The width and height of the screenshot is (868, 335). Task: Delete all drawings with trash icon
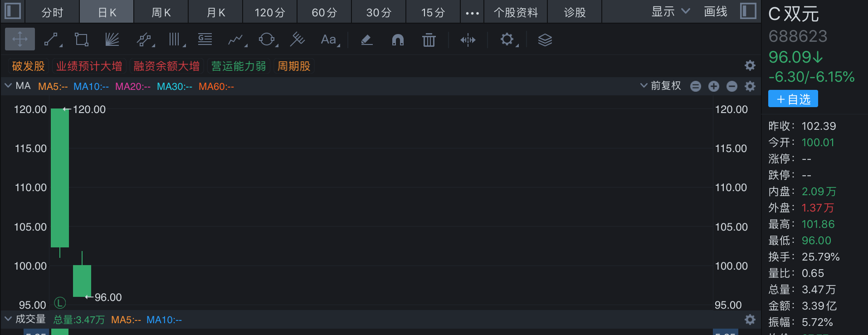[x=429, y=40]
